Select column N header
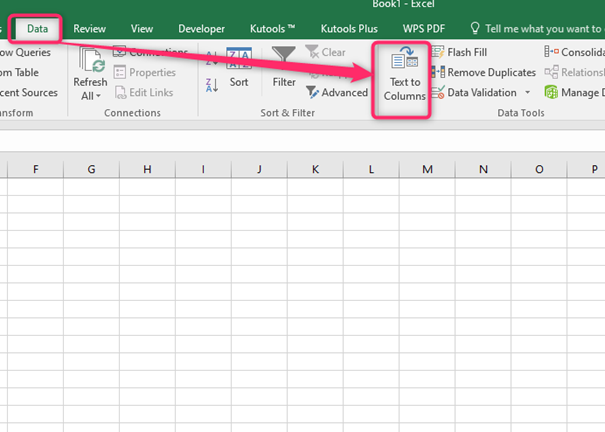 coord(483,169)
